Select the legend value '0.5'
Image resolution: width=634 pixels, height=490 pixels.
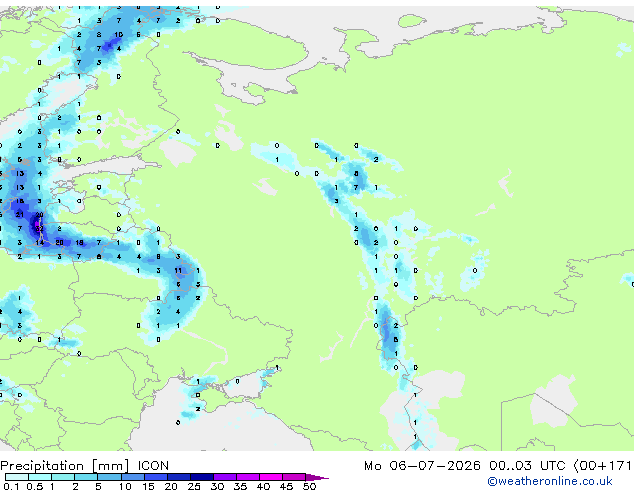click(35, 486)
